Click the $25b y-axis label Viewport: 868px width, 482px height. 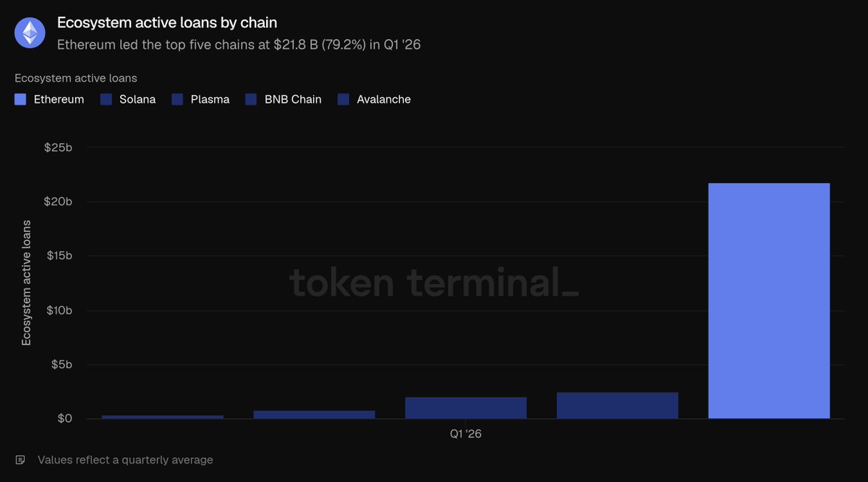coord(58,147)
